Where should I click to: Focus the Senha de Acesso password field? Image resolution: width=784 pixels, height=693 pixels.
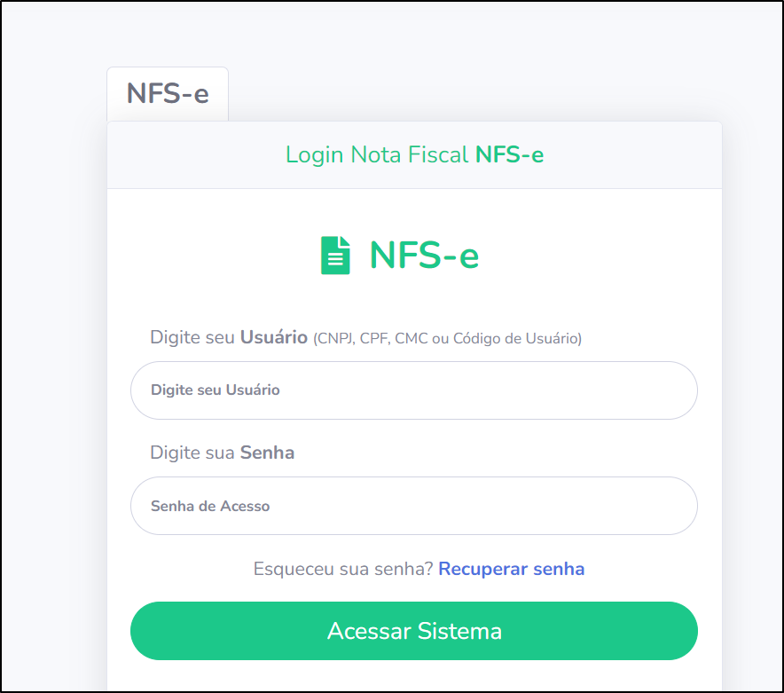(x=414, y=506)
